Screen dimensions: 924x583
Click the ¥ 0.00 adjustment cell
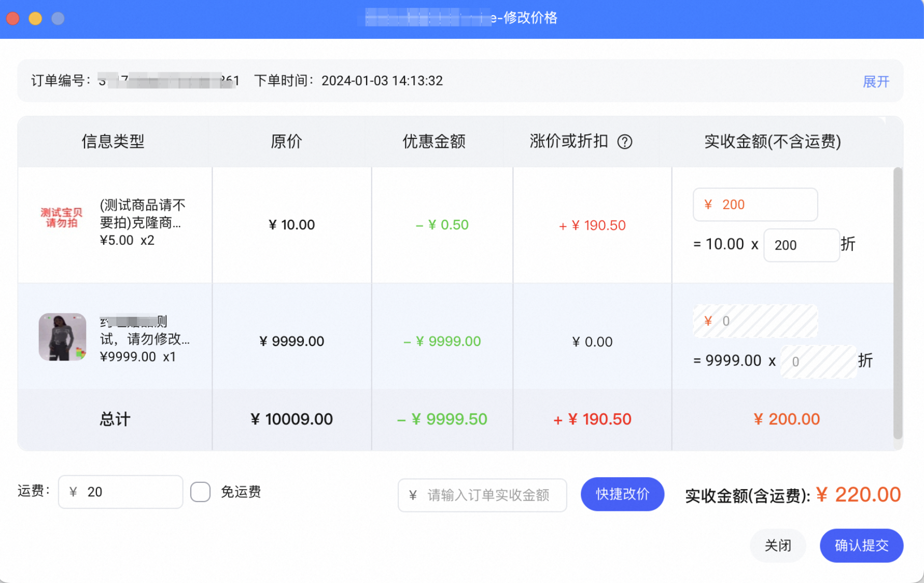tap(592, 342)
